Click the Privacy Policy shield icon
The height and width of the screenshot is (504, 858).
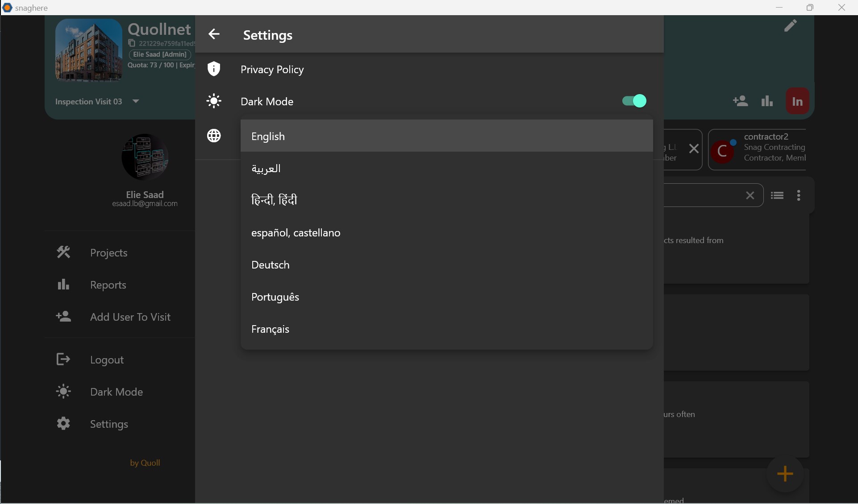coord(214,69)
